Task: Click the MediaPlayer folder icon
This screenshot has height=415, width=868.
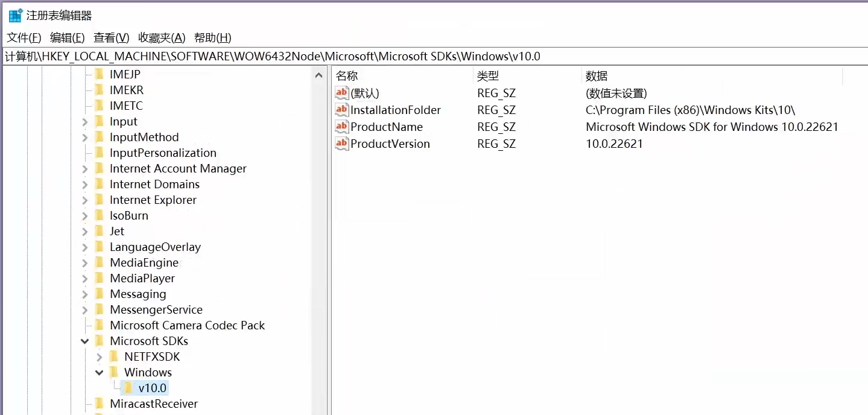Action: pos(100,278)
